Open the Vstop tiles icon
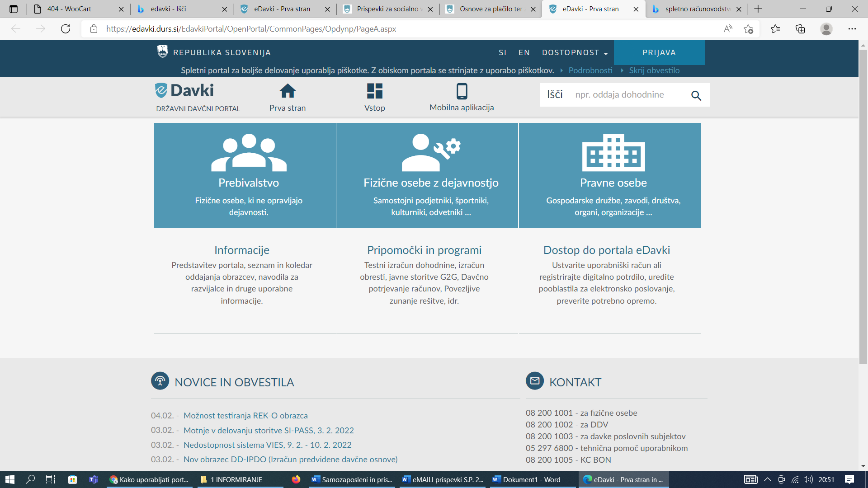The width and height of the screenshot is (868, 488). point(374,91)
